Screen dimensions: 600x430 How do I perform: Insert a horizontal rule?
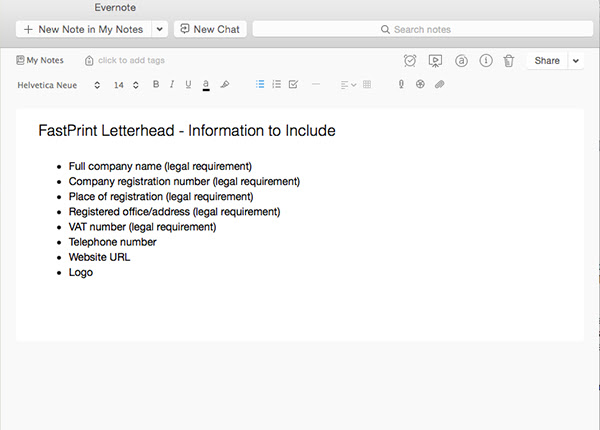tap(316, 84)
